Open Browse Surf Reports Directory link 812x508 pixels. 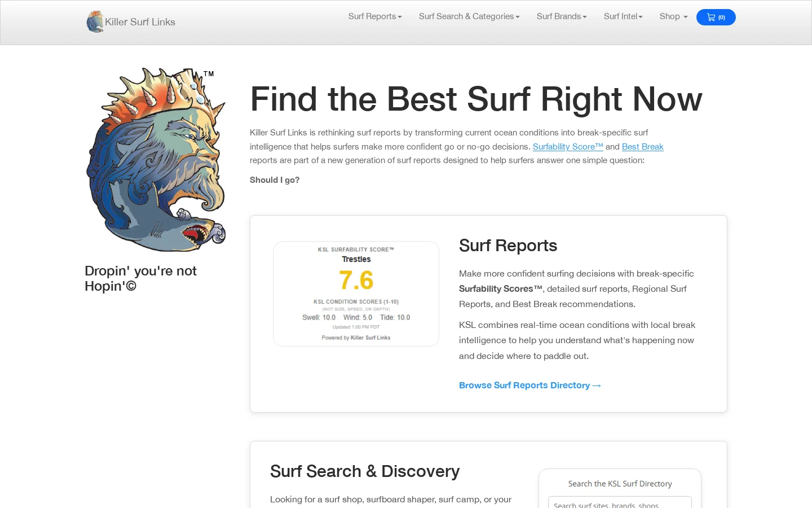(x=530, y=386)
